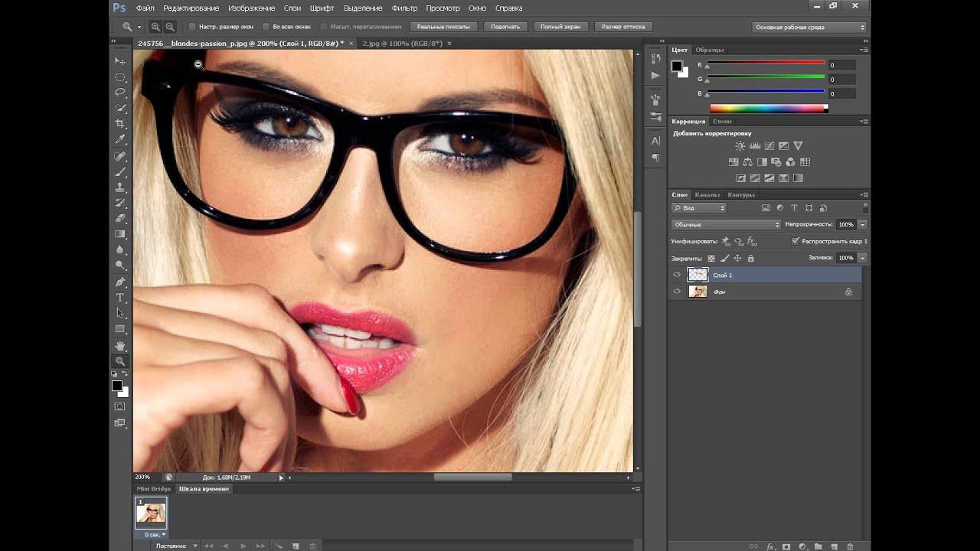This screenshot has height=551, width=980.
Task: Add layer mask icon
Action: click(x=786, y=546)
